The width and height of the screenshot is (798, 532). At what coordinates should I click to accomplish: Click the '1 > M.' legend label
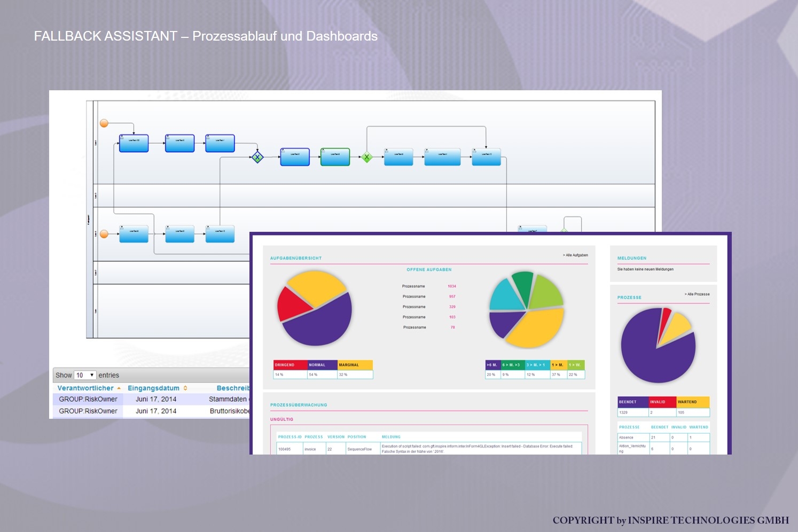558,365
